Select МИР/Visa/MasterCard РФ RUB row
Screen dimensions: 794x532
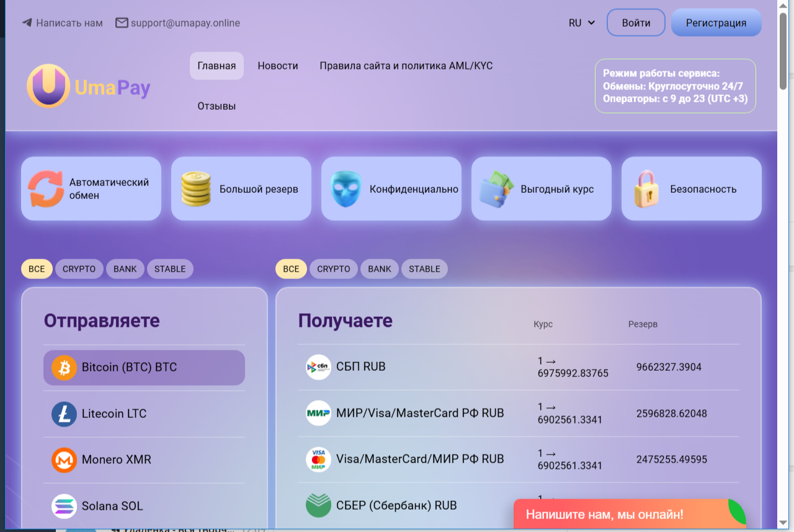click(x=519, y=413)
